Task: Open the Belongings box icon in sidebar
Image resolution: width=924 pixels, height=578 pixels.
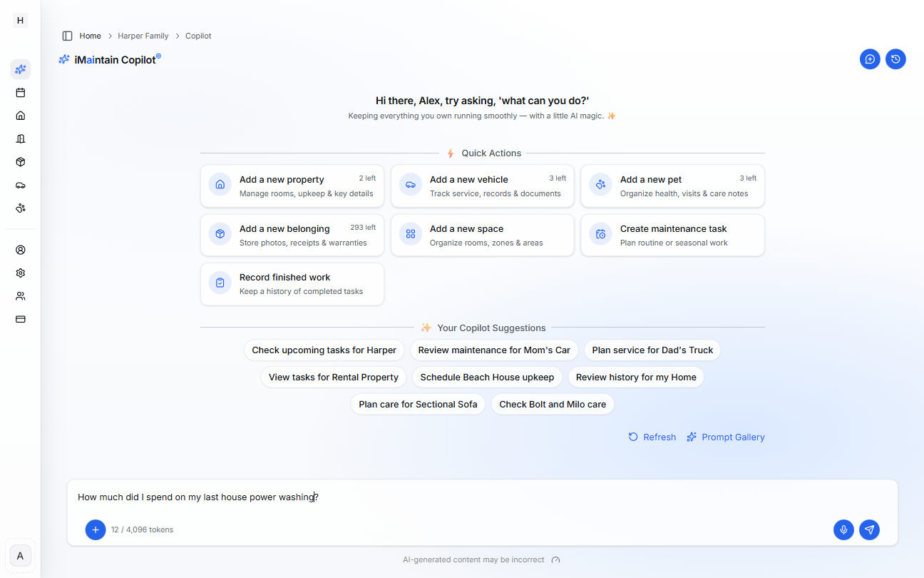Action: (20, 162)
